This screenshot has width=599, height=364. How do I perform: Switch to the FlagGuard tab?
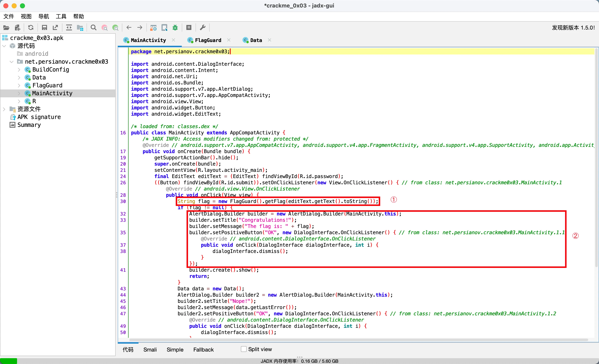point(207,40)
